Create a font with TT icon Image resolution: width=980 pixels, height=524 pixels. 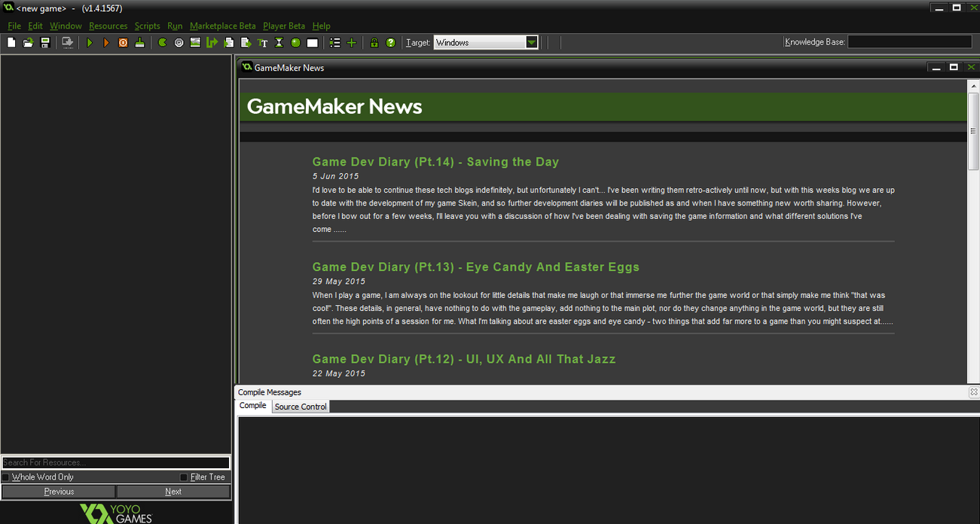pos(262,43)
